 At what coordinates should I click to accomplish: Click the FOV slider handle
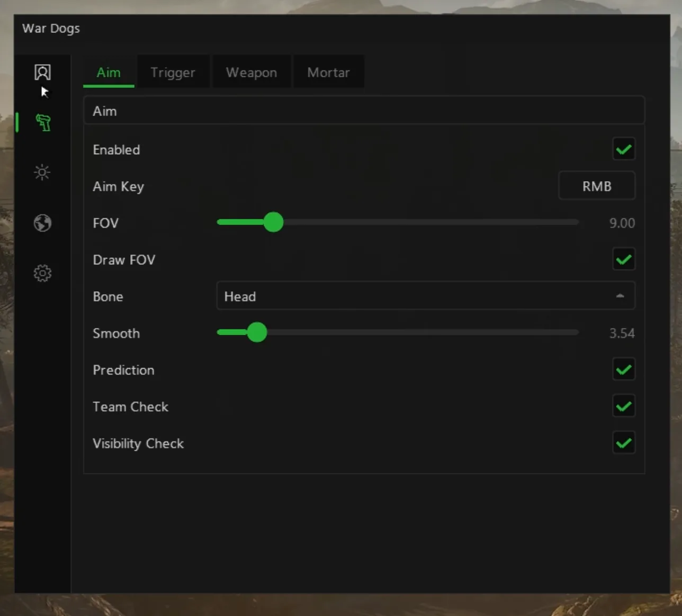pos(273,222)
